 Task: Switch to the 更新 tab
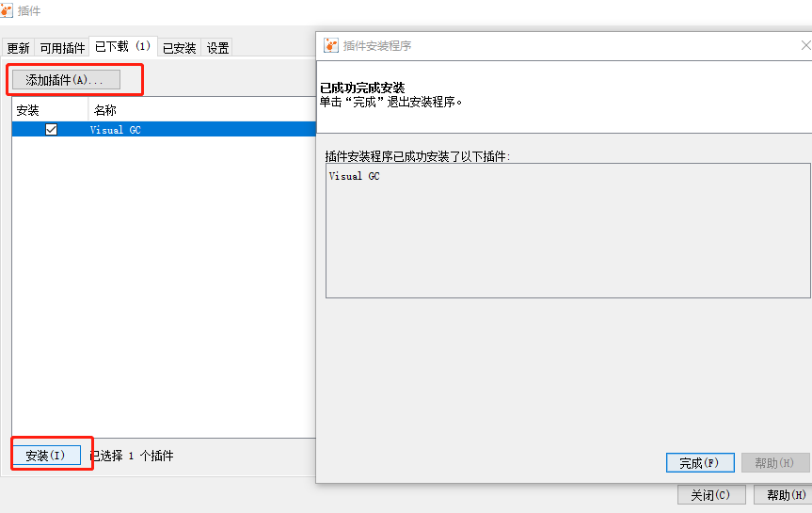[18, 48]
